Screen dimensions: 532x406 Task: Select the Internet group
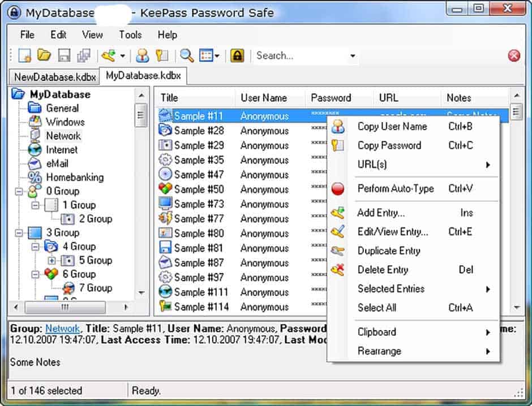click(62, 149)
